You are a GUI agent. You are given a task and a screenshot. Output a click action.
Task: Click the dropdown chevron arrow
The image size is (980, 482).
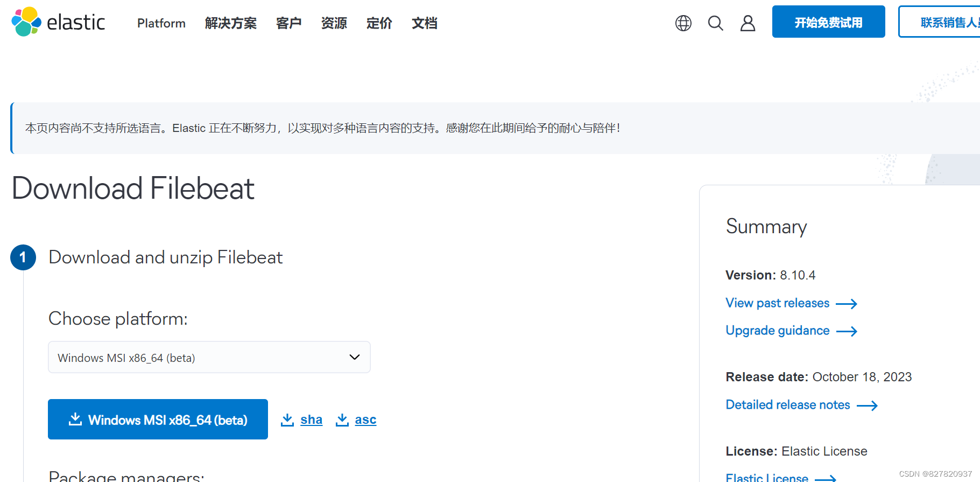[x=355, y=357]
